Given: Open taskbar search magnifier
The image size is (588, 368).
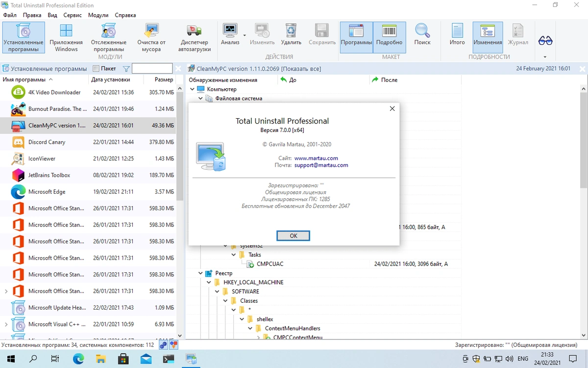Looking at the screenshot, I should [x=33, y=359].
